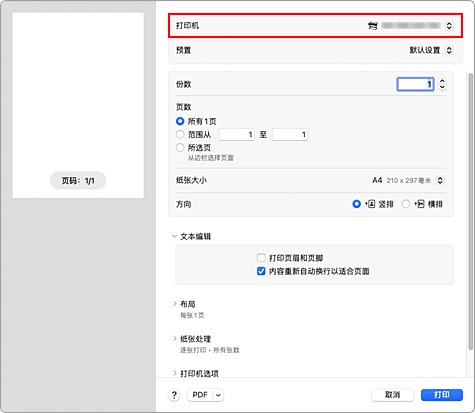Image resolution: width=475 pixels, height=413 pixels.
Task: Click the printer icon beside the printer name
Action: click(373, 26)
